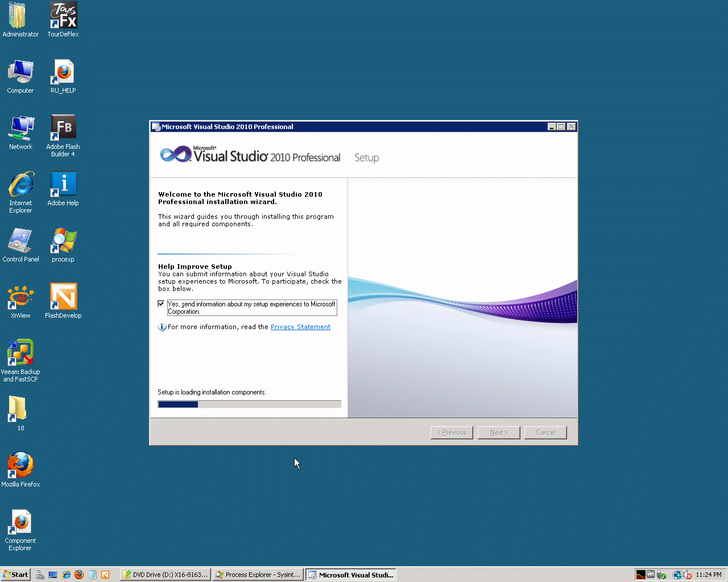
Task: Click the 11:24 PM system clock
Action: pos(709,575)
